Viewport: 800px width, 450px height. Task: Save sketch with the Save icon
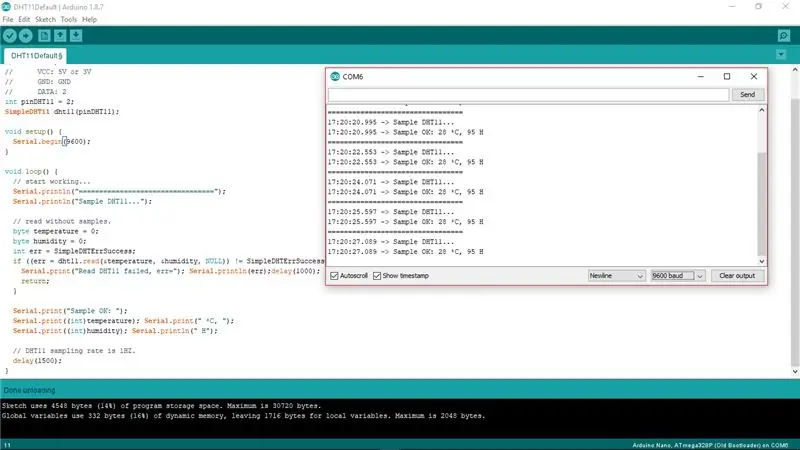(76, 36)
